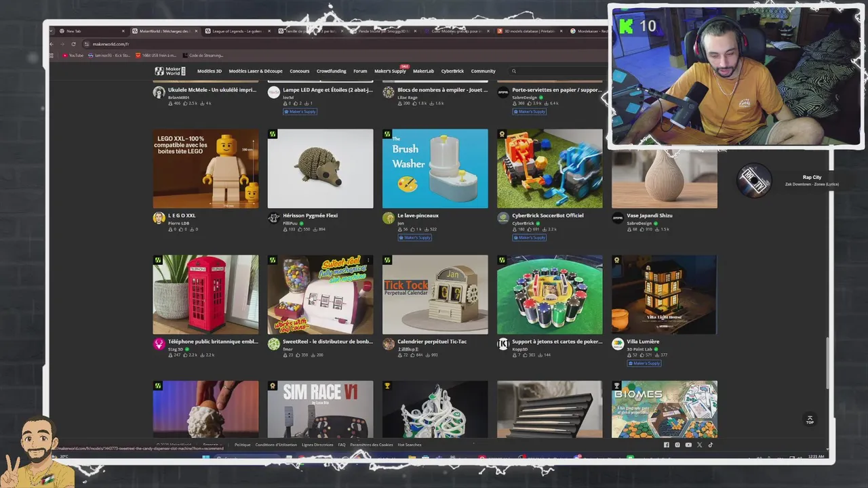
Task: Open the Community menu item
Action: pos(483,71)
